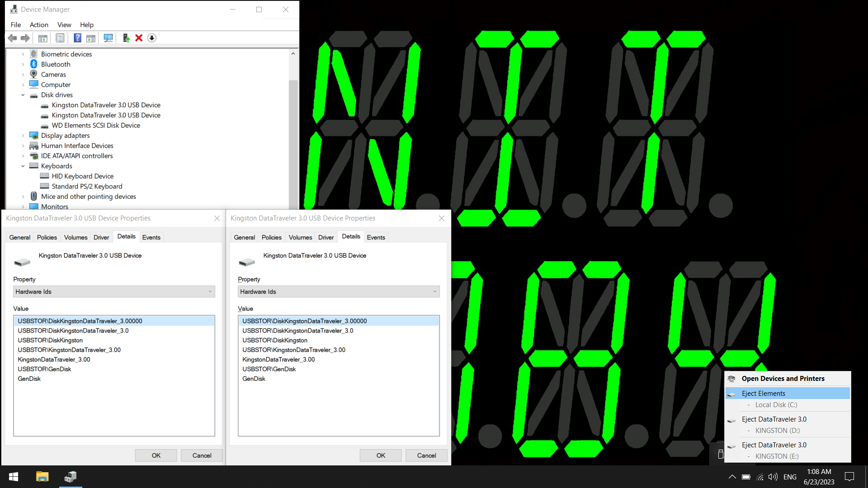Collapse the Disk drives node

(23, 95)
